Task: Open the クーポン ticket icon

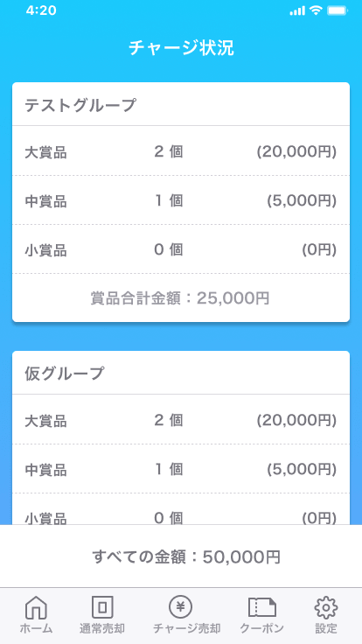Action: point(261,607)
